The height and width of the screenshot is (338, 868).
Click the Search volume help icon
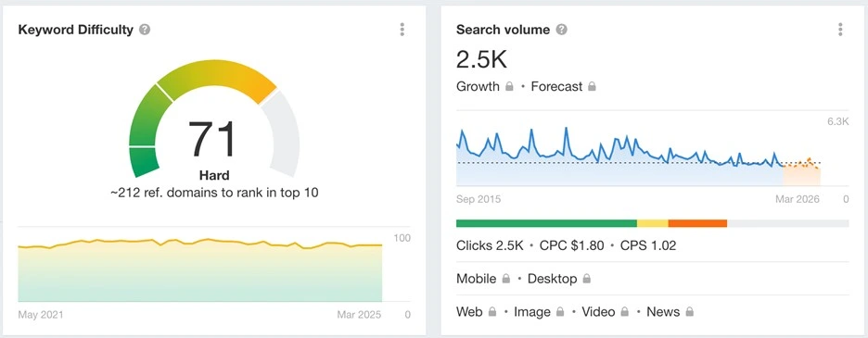(x=561, y=30)
